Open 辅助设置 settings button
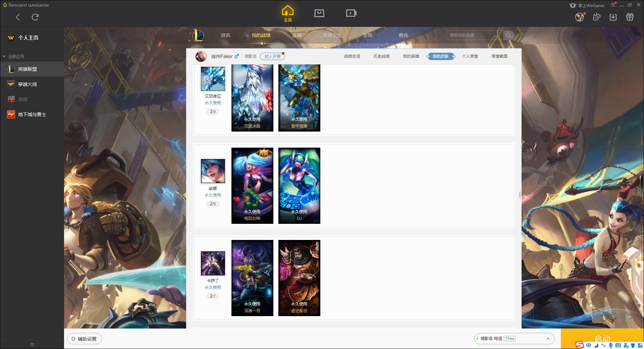 pos(85,339)
